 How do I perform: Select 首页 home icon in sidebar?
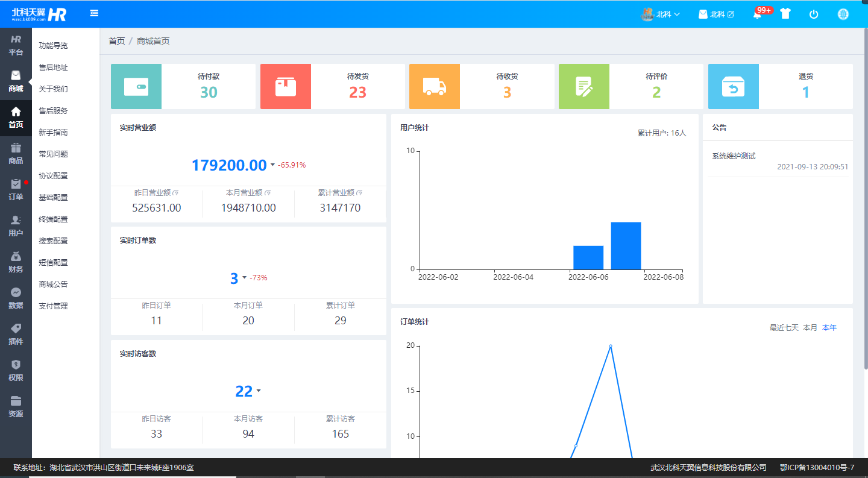click(x=16, y=118)
